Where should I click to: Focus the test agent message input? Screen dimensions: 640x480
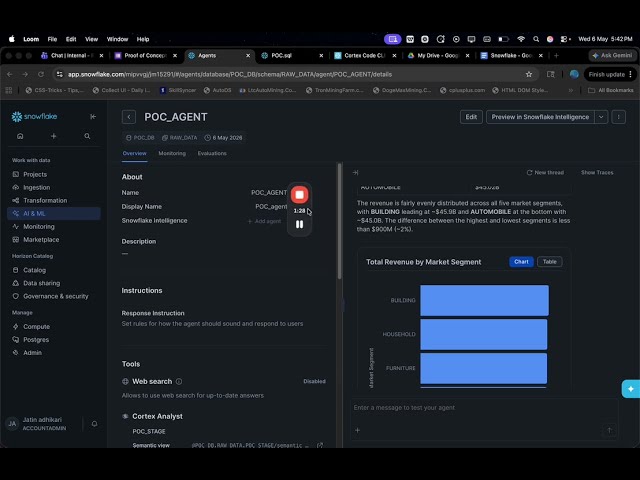tap(484, 408)
